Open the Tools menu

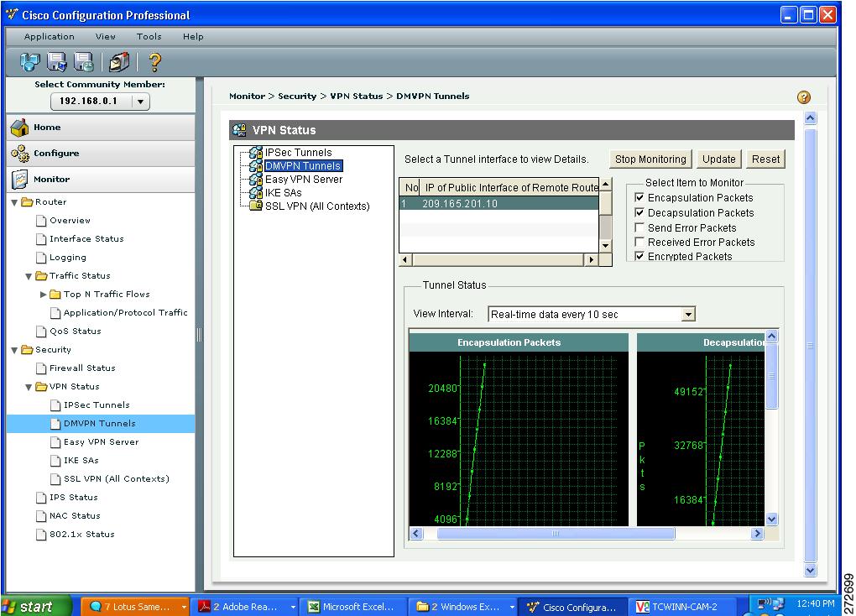149,37
